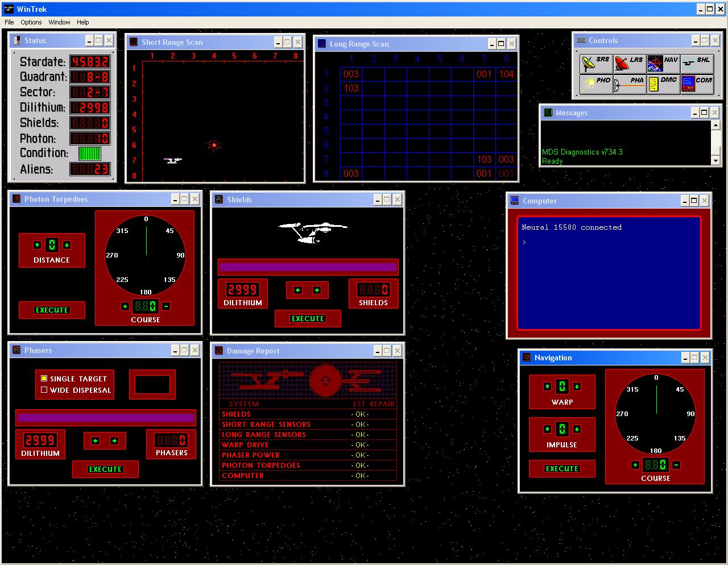Viewport: 728px width, 565px height.
Task: Click the Enterprise diagram in Damage Report
Action: 308,380
